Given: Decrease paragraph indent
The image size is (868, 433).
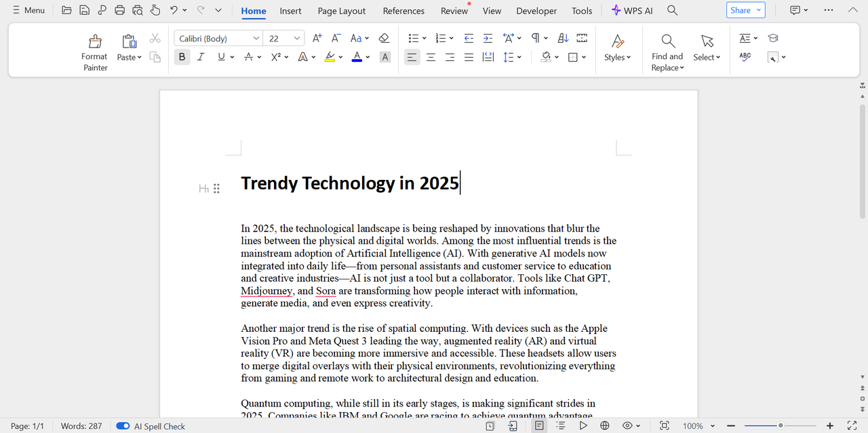Looking at the screenshot, I should coord(469,38).
